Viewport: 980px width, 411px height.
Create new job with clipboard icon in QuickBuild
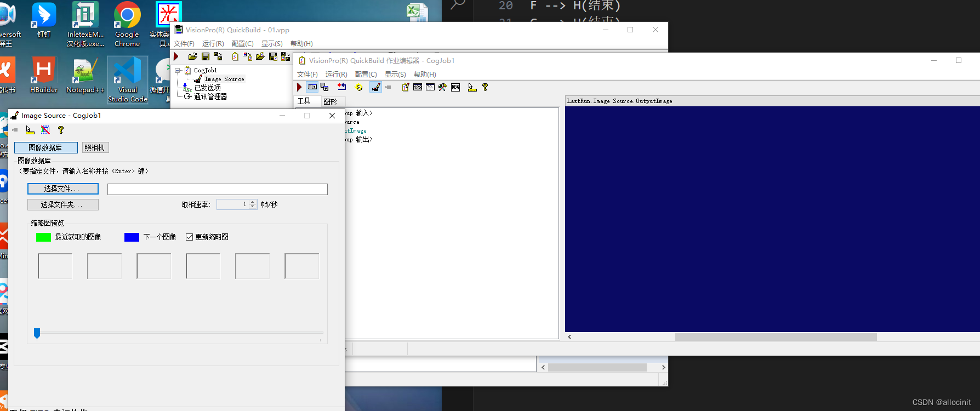pos(235,56)
